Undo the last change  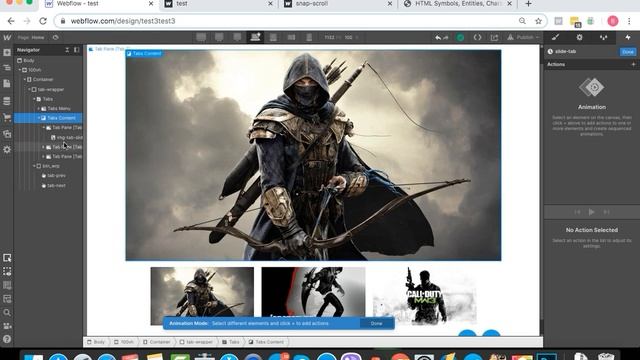coord(438,38)
